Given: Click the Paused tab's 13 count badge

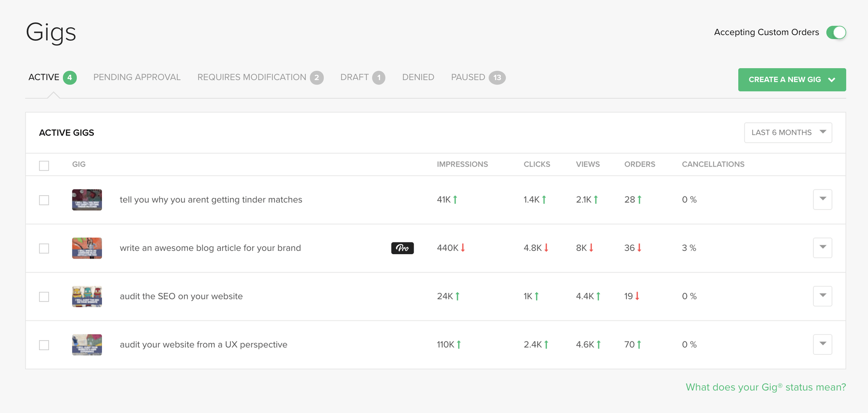Looking at the screenshot, I should [x=497, y=78].
